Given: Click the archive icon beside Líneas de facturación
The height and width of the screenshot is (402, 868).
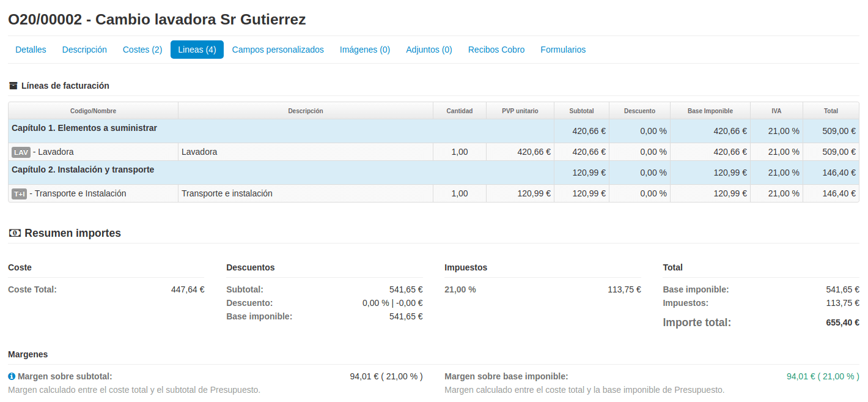Looking at the screenshot, I should tap(13, 86).
